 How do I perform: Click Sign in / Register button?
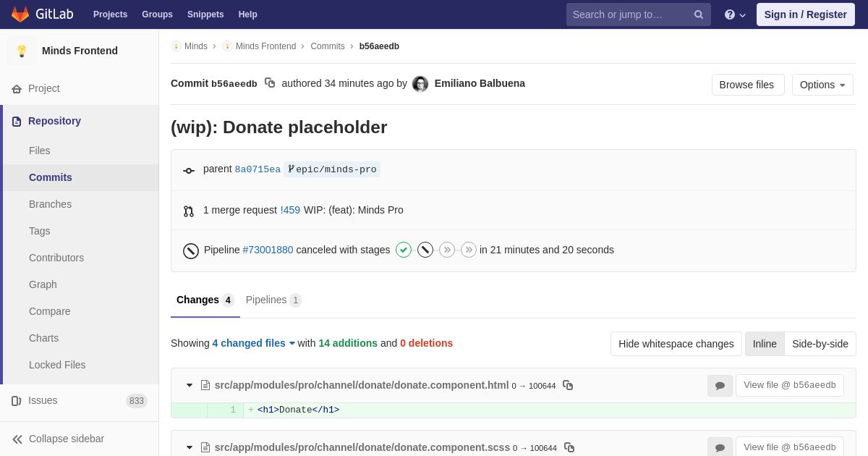pos(806,14)
